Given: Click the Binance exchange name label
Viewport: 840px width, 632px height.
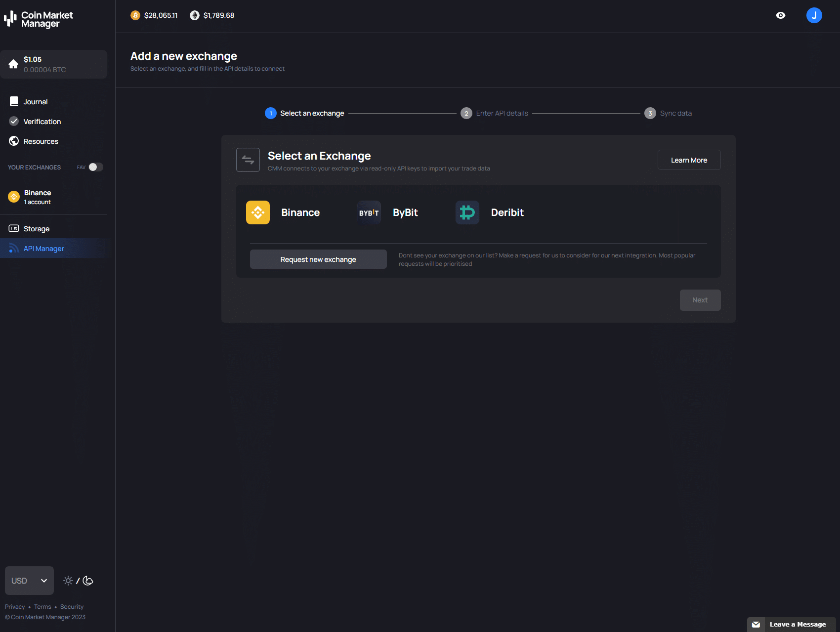Looking at the screenshot, I should 300,212.
